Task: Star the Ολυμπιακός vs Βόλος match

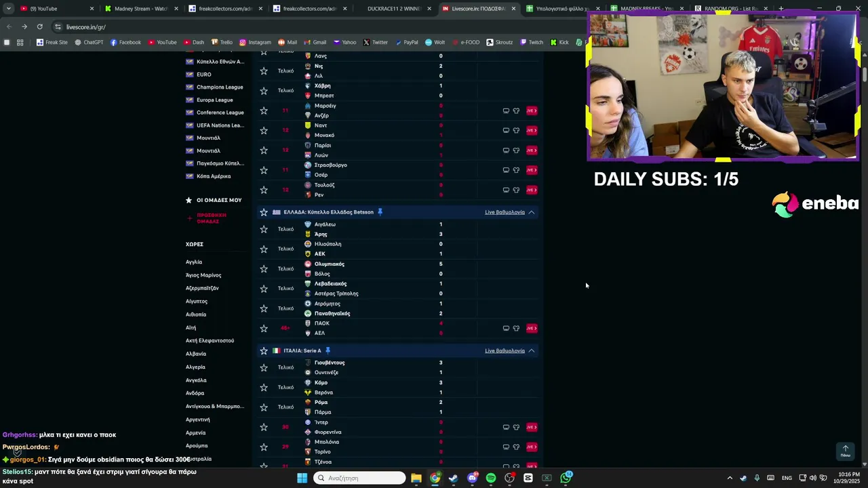Action: coord(264,268)
